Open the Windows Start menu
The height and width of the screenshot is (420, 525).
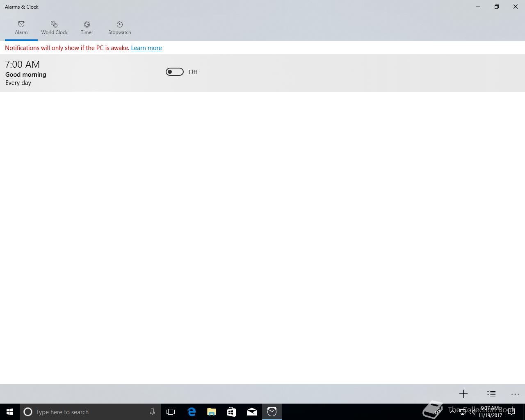[x=10, y=412]
